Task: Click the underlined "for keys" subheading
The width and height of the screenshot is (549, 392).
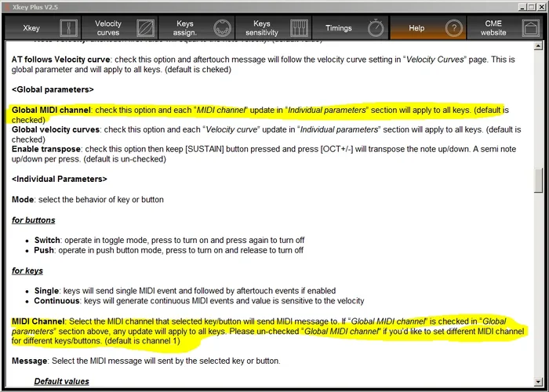Action: pos(27,270)
